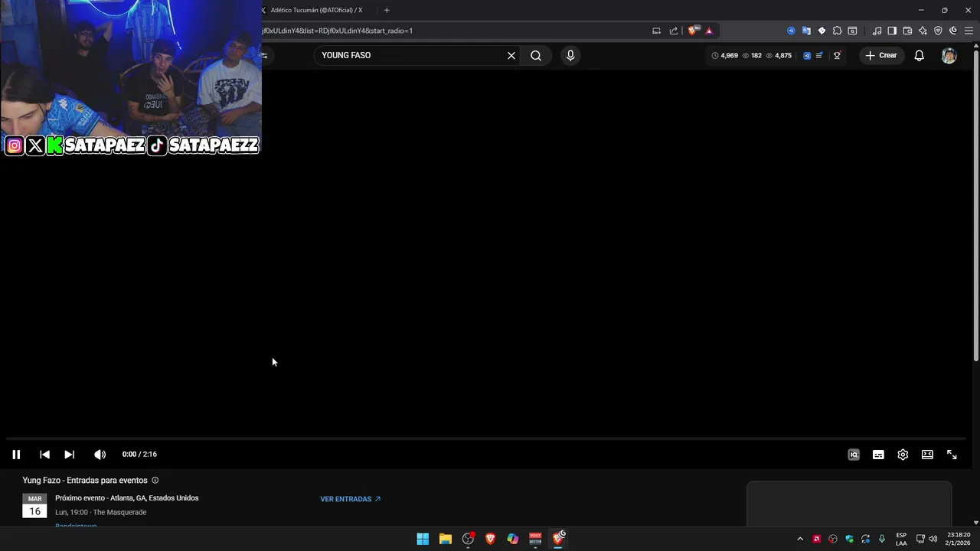The height and width of the screenshot is (551, 980).
Task: Open VER ENTRADAS tickets link
Action: (350, 499)
